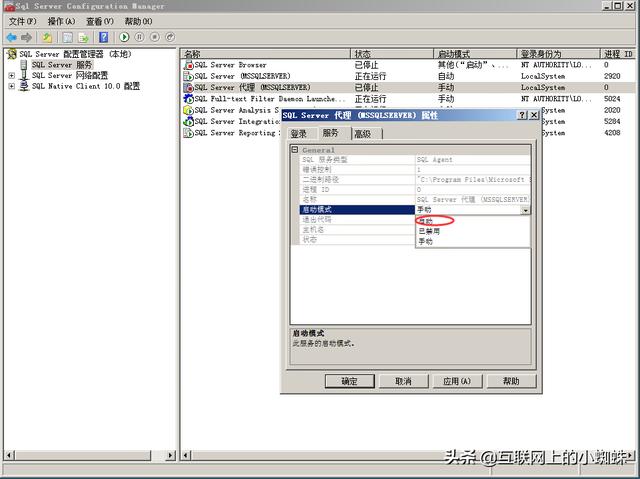Open the 帮助(H) menu
Viewport: 640px width, 479px height.
pos(138,21)
